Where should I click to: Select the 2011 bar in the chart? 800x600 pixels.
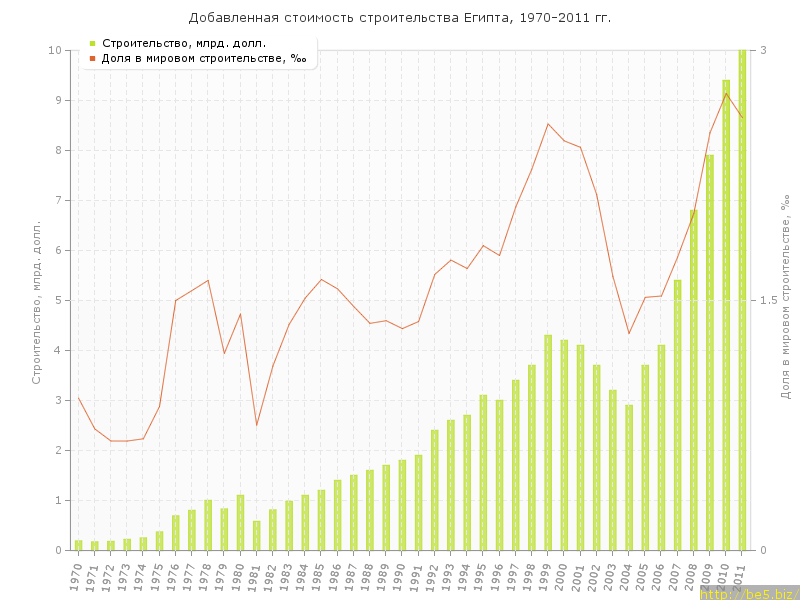(x=742, y=300)
